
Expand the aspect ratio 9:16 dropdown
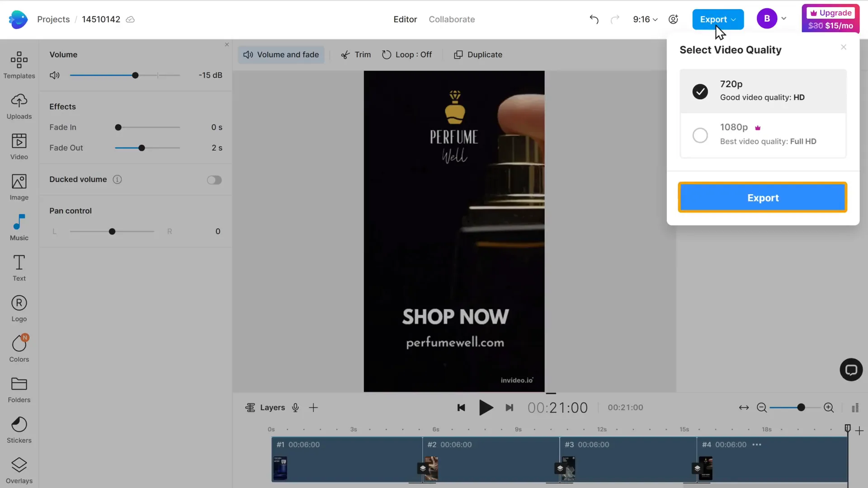click(645, 19)
